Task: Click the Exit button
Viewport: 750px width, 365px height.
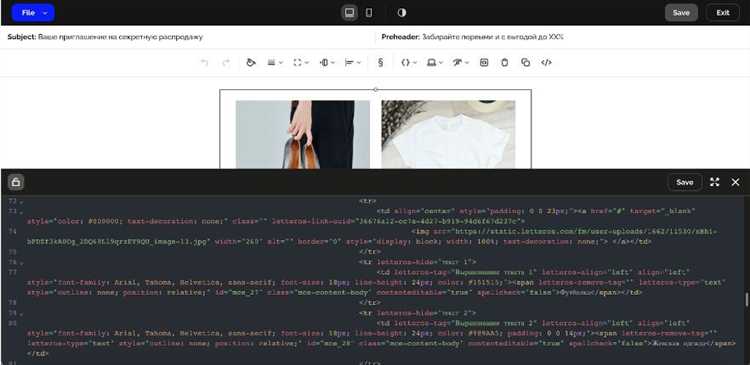Action: click(x=723, y=13)
